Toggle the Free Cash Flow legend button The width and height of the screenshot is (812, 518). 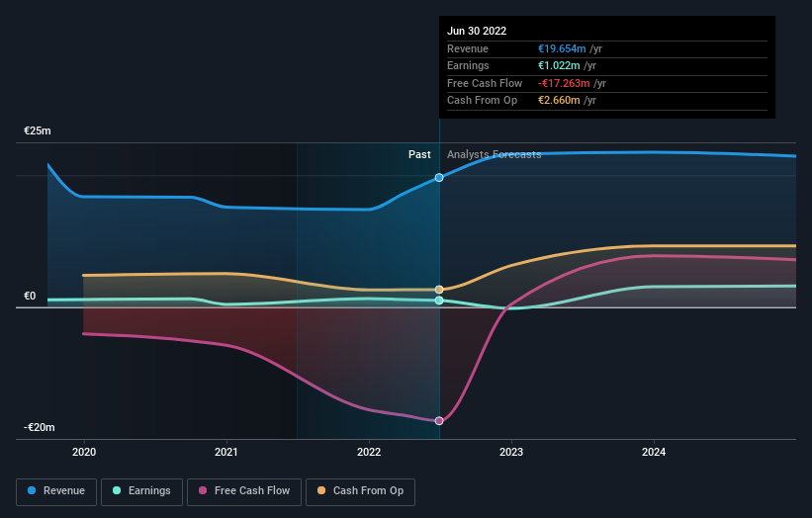click(244, 491)
